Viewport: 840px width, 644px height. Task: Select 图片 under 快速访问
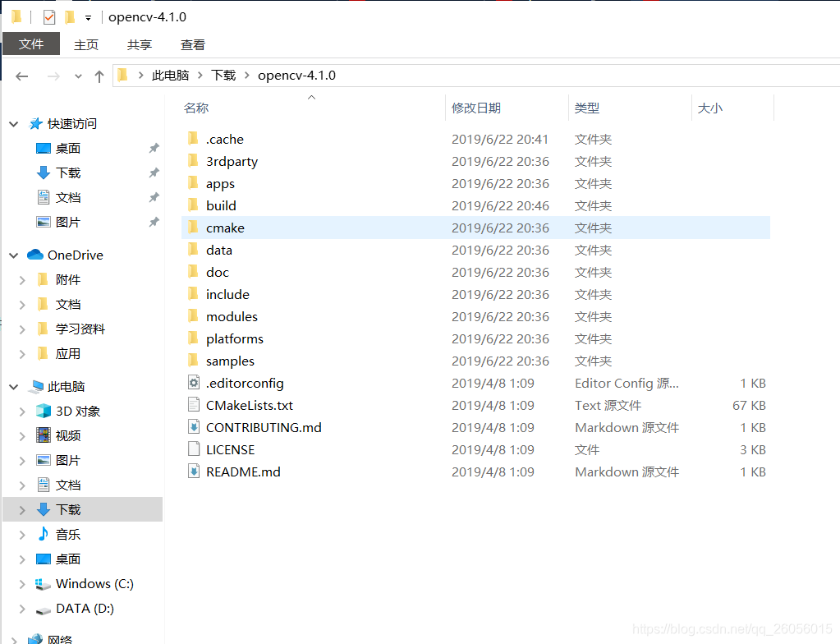click(68, 223)
